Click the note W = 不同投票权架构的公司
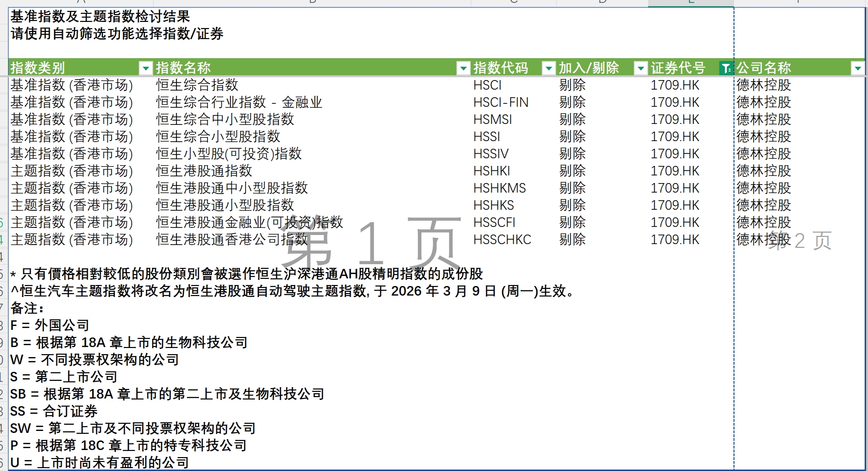Screen dimensions: 868x471 pos(94,360)
